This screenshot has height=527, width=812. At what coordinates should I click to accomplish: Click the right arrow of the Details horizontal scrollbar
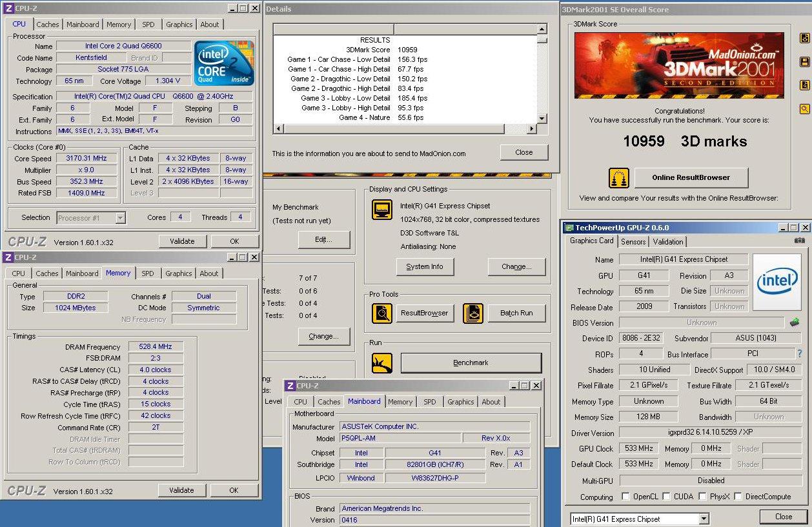532,129
